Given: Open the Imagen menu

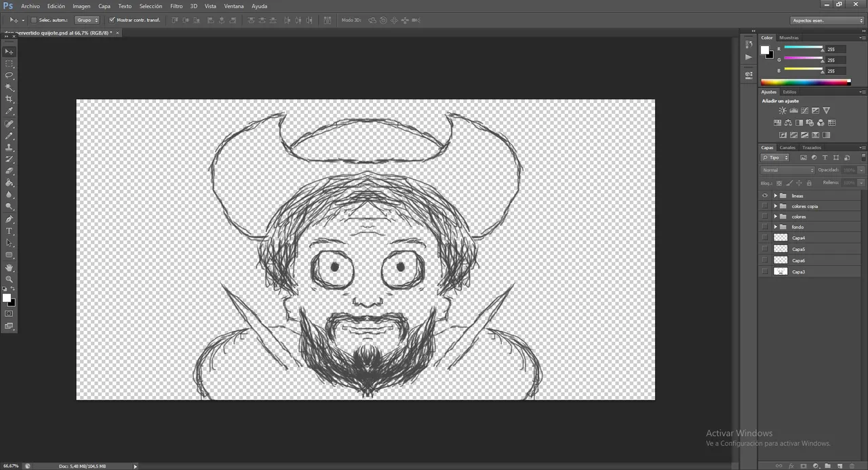Looking at the screenshot, I should click(x=81, y=6).
